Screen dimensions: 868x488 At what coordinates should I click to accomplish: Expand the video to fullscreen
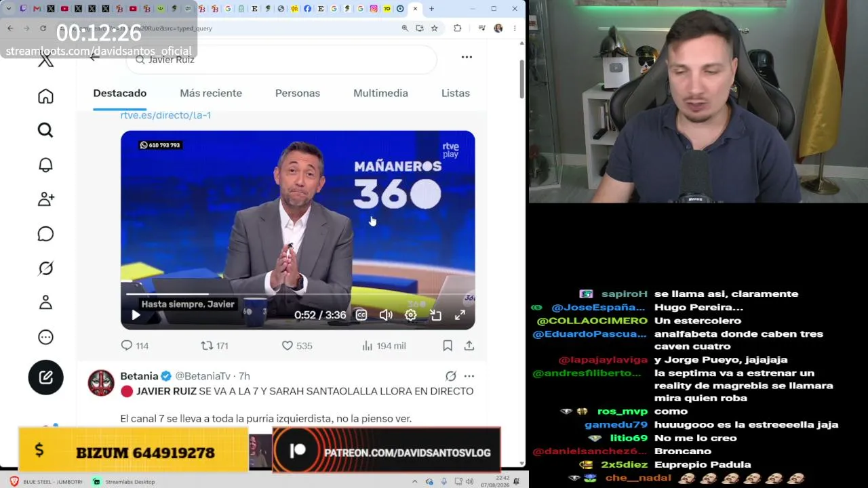[460, 315]
